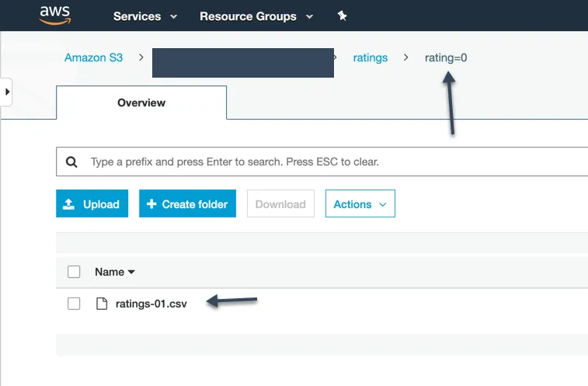
Task: Click the rating=0 breadcrumb text
Action: [446, 57]
